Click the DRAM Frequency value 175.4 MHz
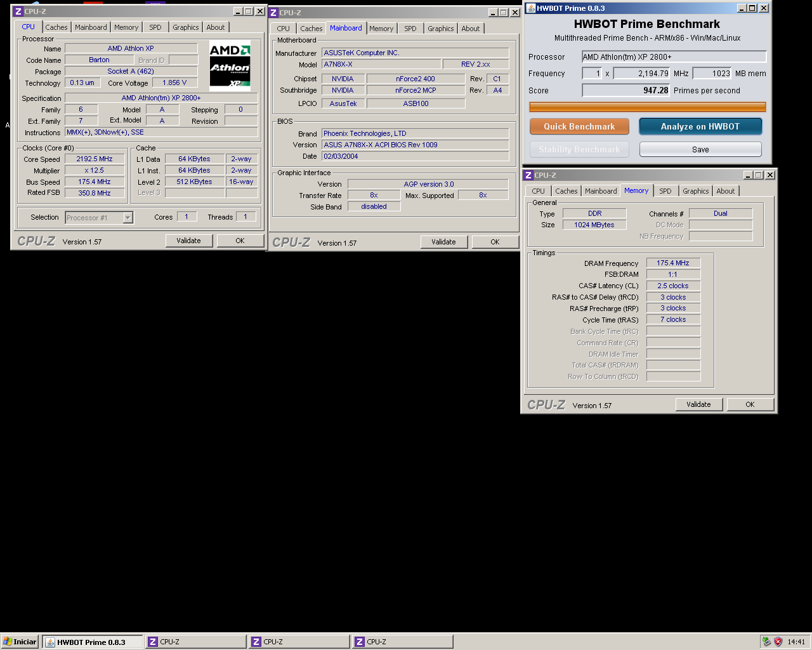Viewport: 812px width, 650px height. tap(673, 263)
